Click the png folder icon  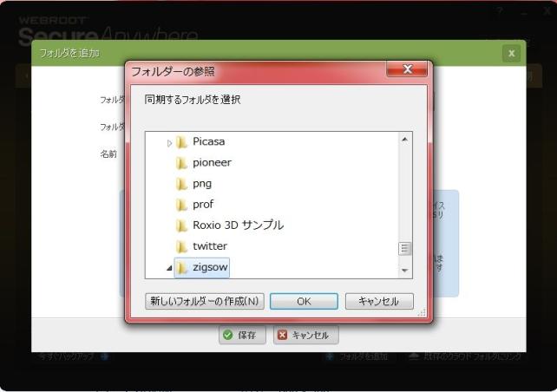pos(181,184)
